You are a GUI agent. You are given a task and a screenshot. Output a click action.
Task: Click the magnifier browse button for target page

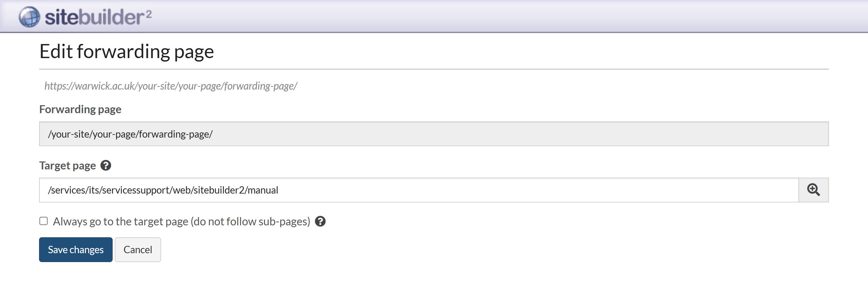click(x=813, y=190)
